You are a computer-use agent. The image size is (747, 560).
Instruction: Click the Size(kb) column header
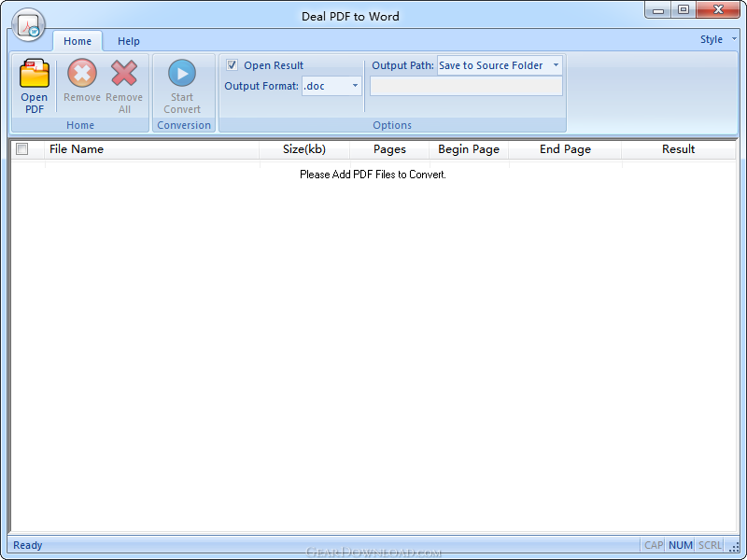pos(304,149)
